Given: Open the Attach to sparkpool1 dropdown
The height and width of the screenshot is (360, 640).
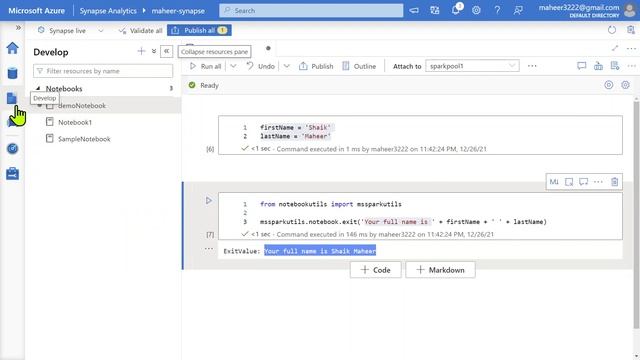Looking at the screenshot, I should click(x=472, y=66).
